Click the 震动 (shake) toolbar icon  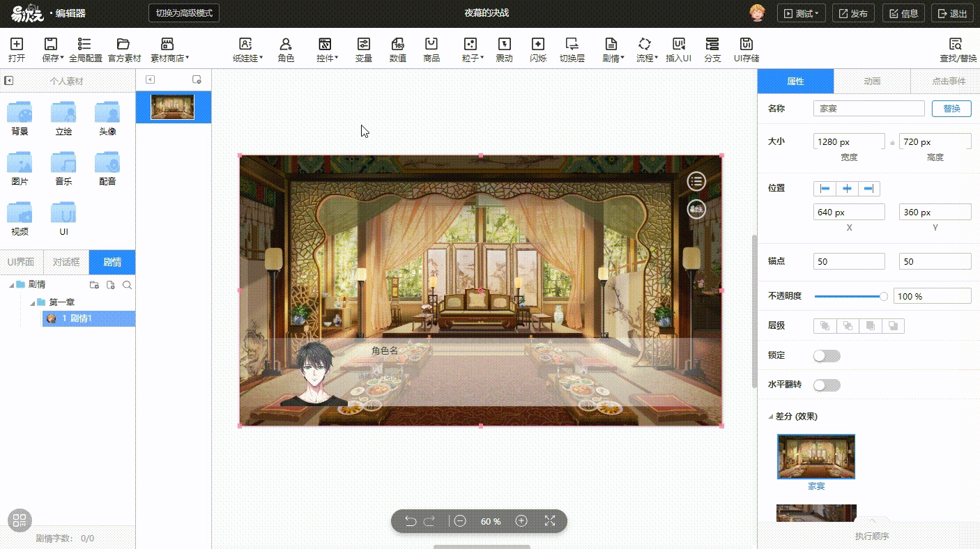(504, 49)
